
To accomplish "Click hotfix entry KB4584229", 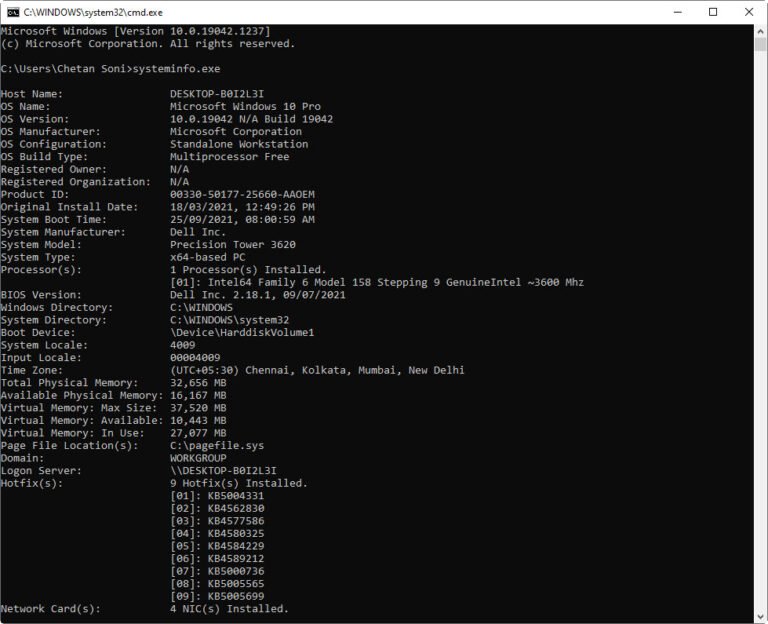I will [236, 546].
